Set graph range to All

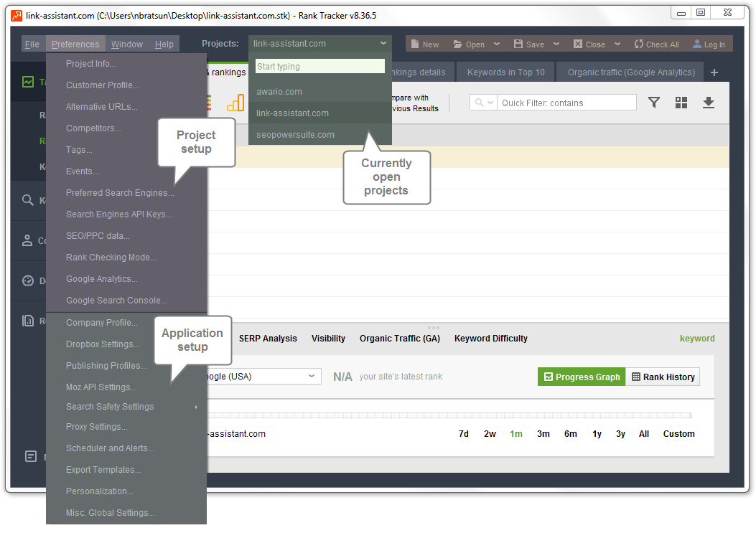pos(644,434)
